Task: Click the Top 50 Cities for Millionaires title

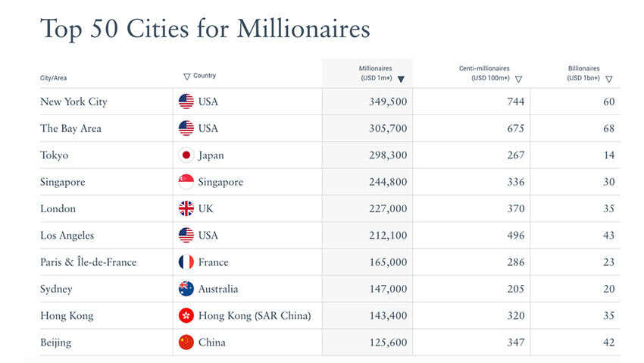Action: 205,29
